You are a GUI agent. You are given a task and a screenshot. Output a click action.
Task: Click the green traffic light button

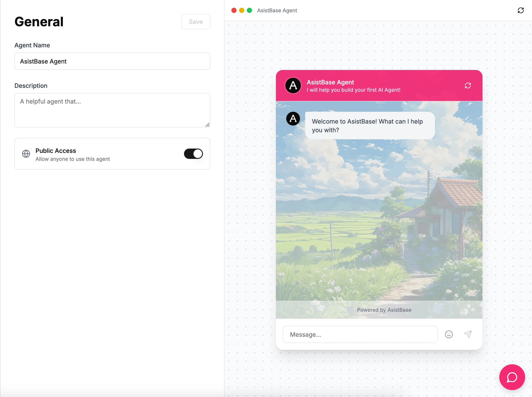pyautogui.click(x=250, y=10)
